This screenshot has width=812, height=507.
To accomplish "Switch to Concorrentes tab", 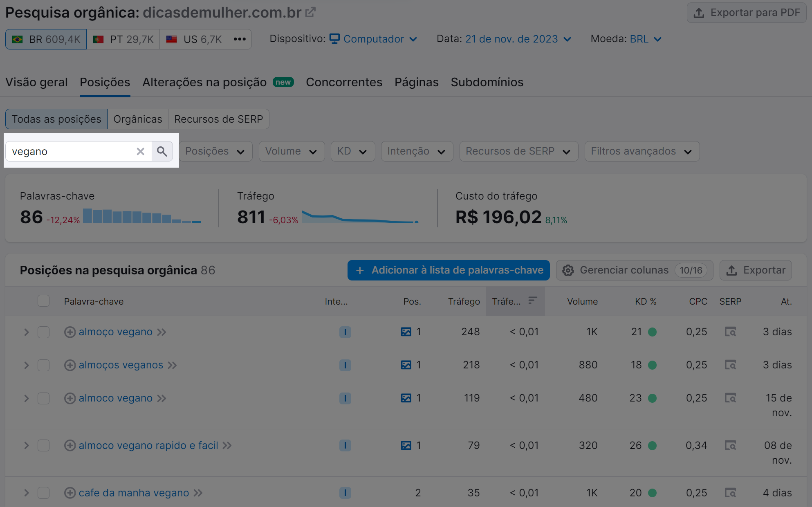I will [344, 82].
